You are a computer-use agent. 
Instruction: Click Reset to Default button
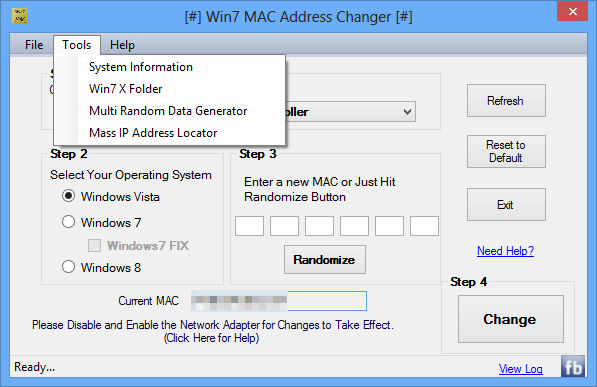pyautogui.click(x=506, y=151)
